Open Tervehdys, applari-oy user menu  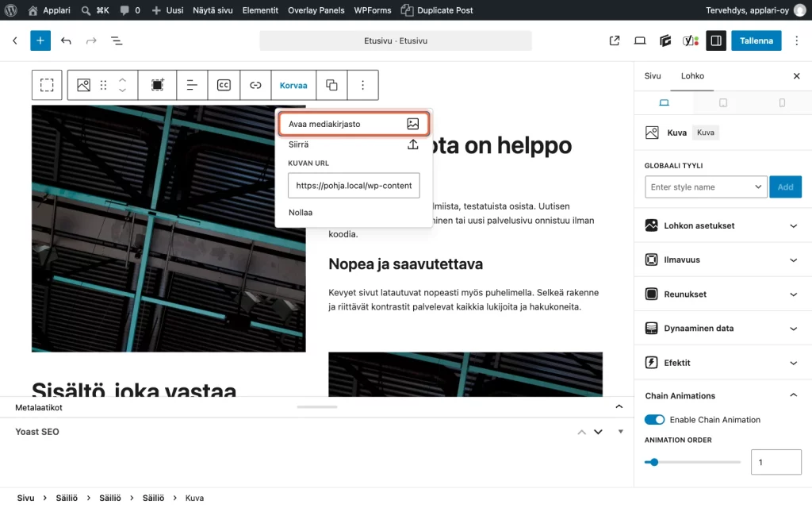point(756,10)
